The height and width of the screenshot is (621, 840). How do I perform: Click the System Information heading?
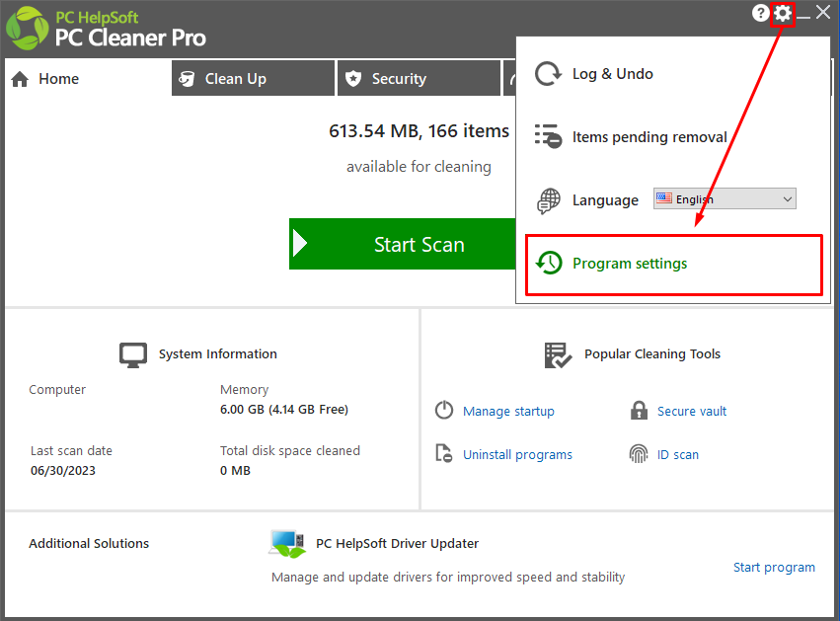(x=217, y=353)
